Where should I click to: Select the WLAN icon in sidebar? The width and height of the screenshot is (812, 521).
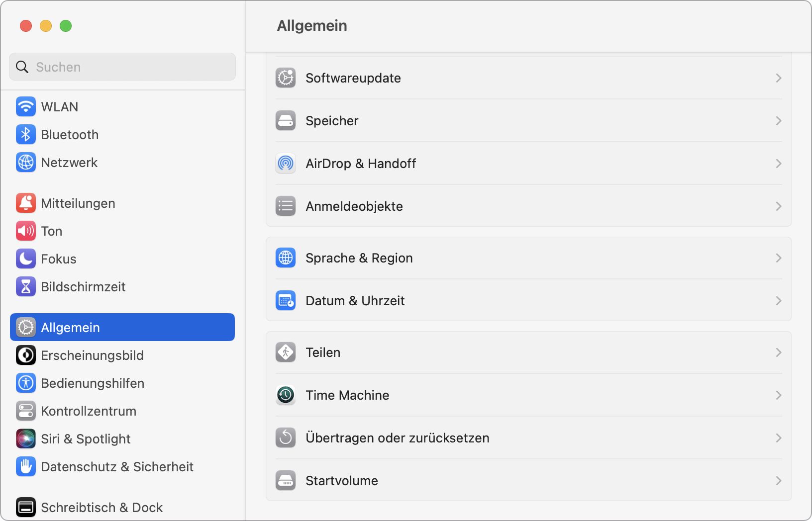[25, 106]
